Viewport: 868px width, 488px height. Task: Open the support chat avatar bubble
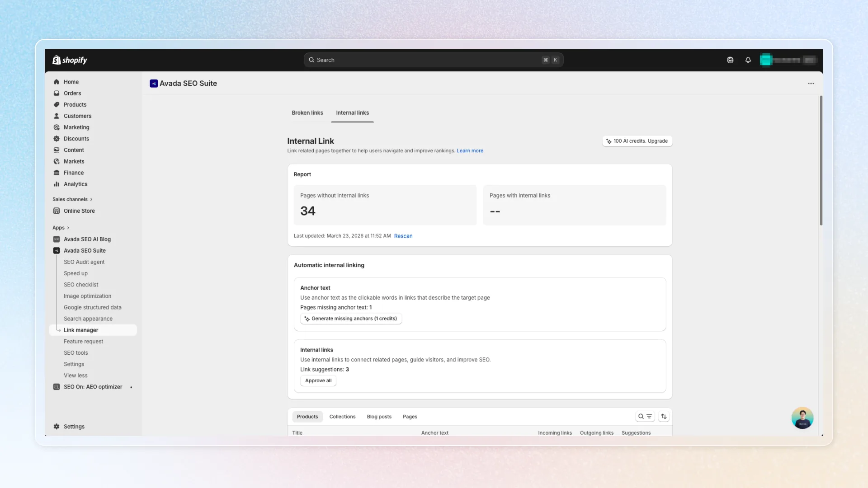click(802, 418)
